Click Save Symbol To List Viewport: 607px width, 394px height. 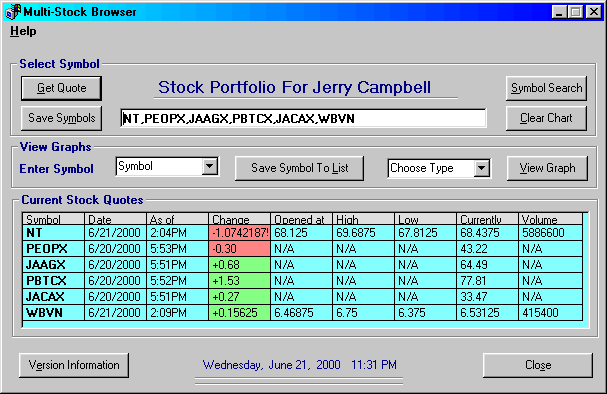[299, 168]
